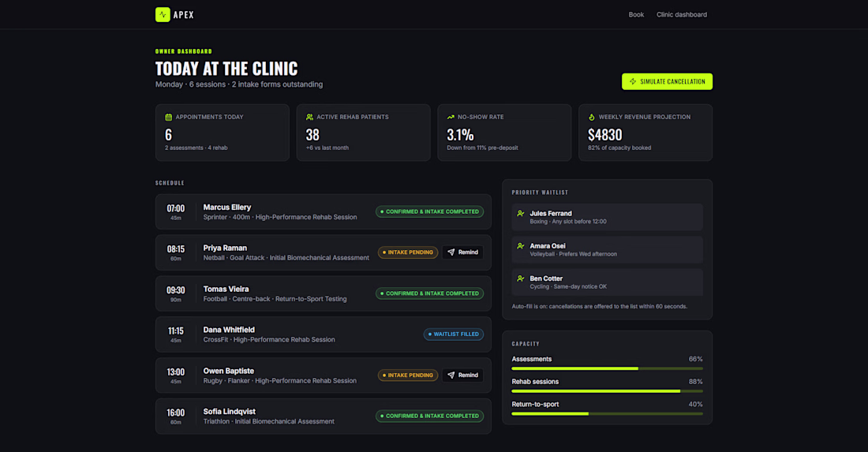This screenshot has width=868, height=452.
Task: Click the Today at the Clinic heading
Action: [226, 69]
